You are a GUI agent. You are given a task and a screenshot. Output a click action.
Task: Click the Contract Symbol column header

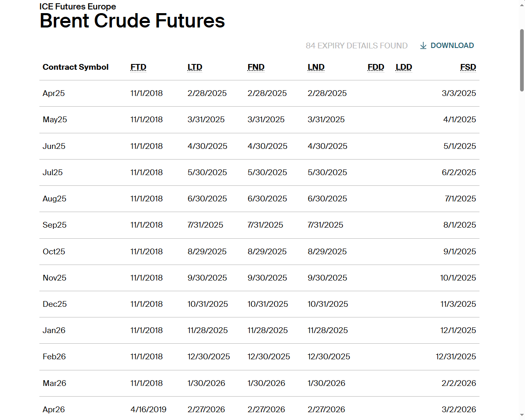[x=75, y=67]
